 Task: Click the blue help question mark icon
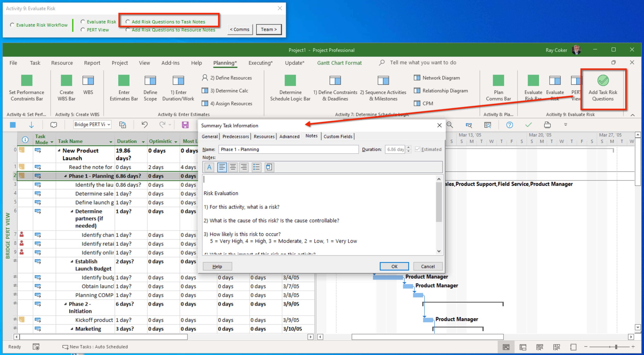pos(509,125)
